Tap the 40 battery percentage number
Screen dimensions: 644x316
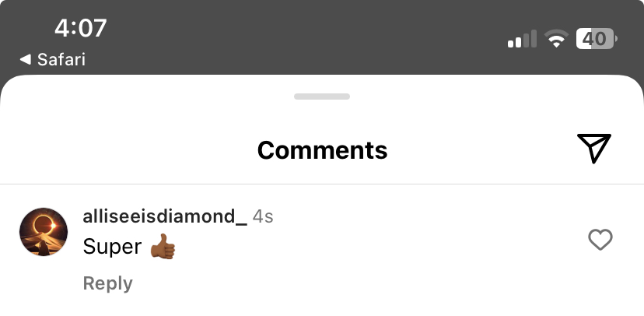pos(594,39)
